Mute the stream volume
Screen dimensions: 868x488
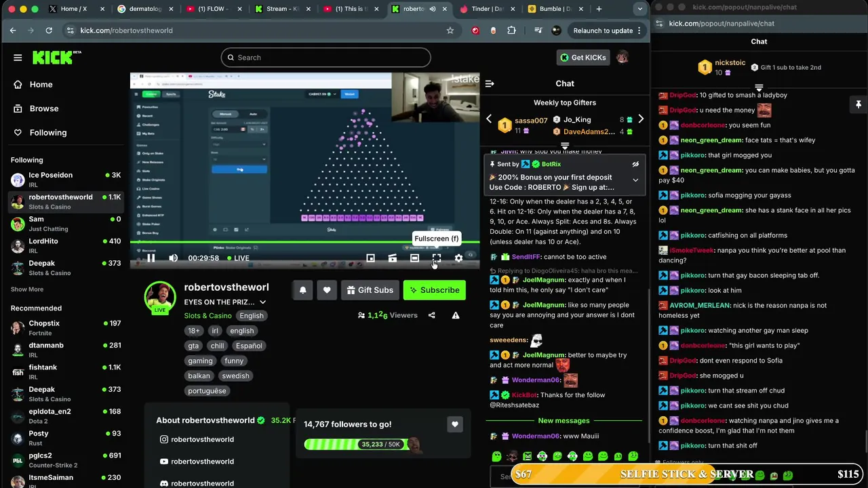pos(173,258)
